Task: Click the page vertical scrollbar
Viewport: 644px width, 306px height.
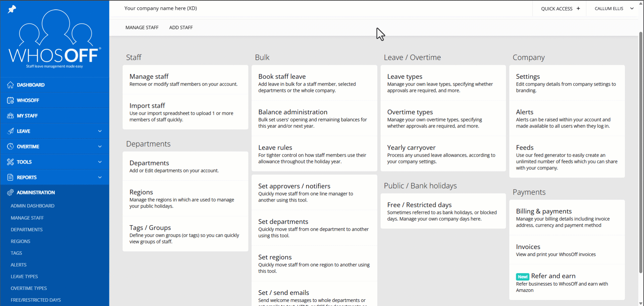Action: (x=640, y=151)
